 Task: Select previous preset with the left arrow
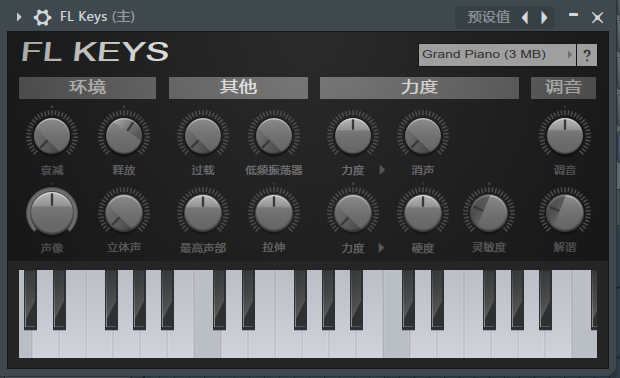click(525, 17)
